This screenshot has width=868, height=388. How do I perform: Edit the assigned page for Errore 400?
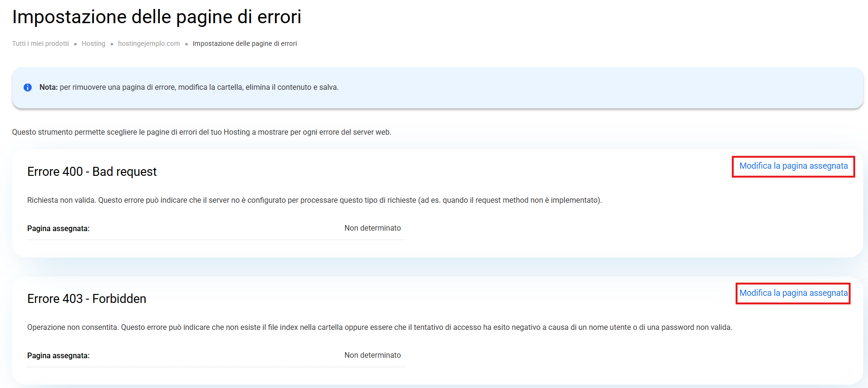(x=793, y=166)
